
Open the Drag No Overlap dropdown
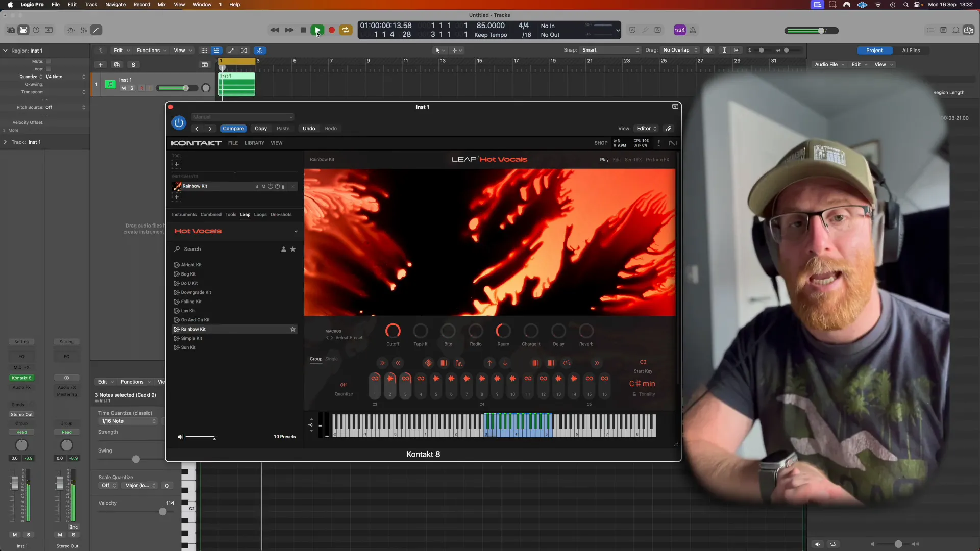680,50
